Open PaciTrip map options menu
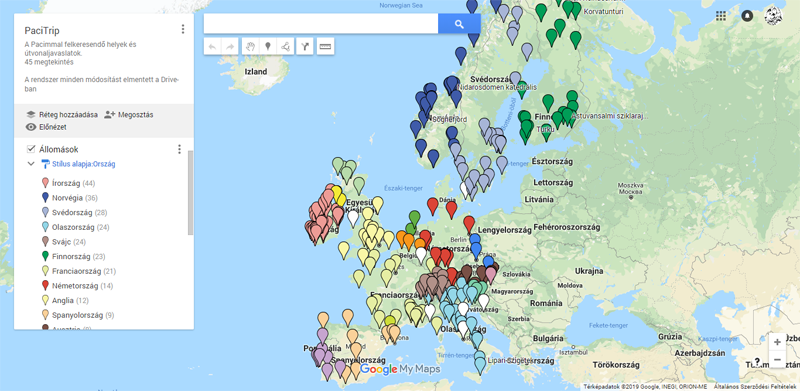This screenshot has width=800, height=391. tap(183, 29)
